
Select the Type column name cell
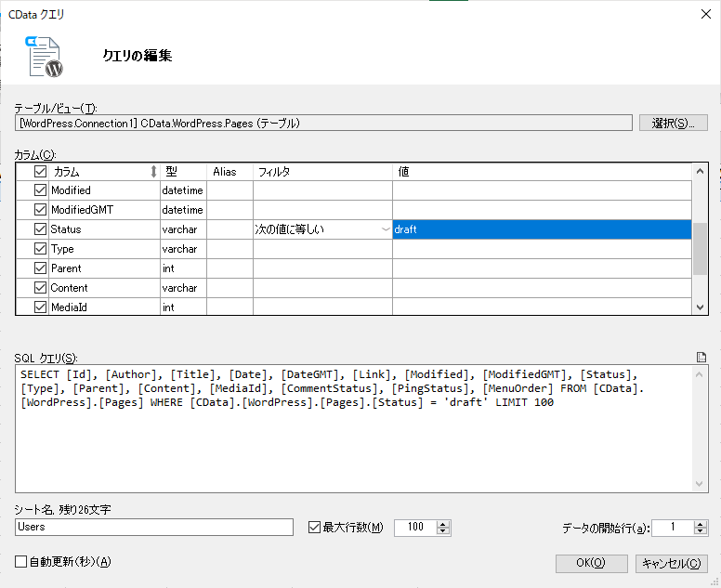tap(104, 249)
